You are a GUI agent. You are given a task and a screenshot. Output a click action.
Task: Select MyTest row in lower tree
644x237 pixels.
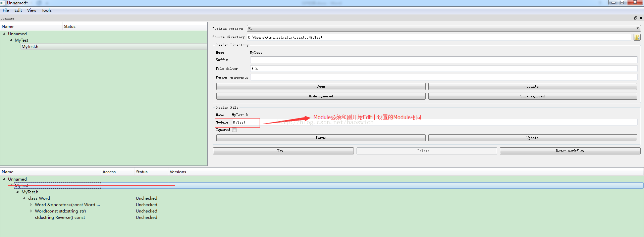21,186
